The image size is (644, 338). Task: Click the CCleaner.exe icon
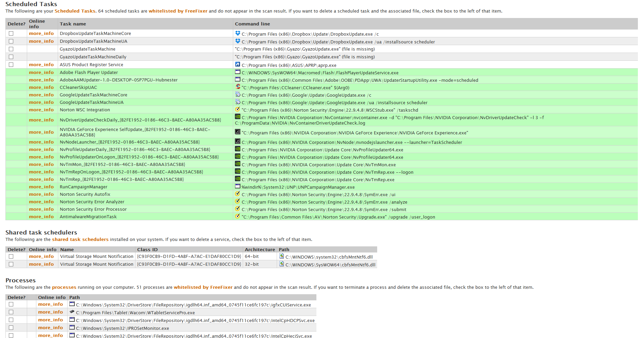coord(238,87)
